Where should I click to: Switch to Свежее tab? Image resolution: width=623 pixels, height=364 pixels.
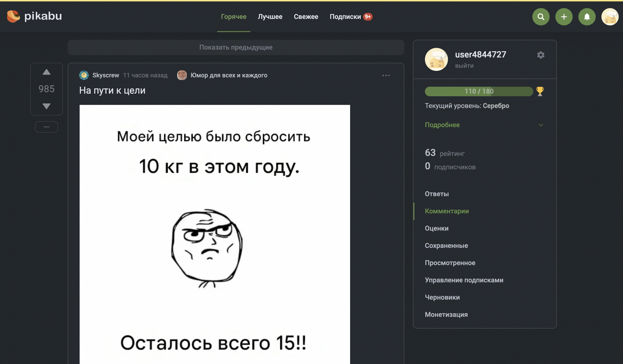tap(306, 17)
